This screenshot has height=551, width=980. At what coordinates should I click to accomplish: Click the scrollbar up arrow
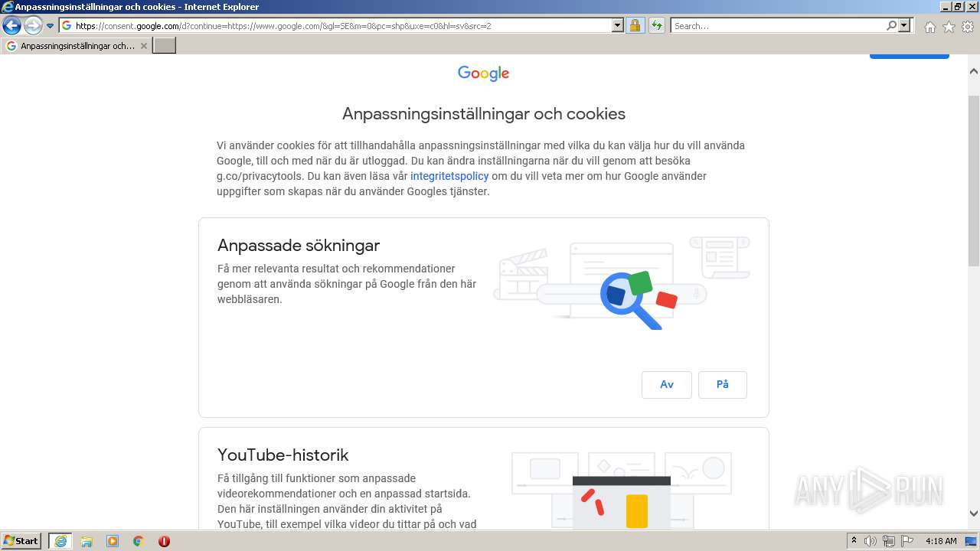click(x=974, y=71)
